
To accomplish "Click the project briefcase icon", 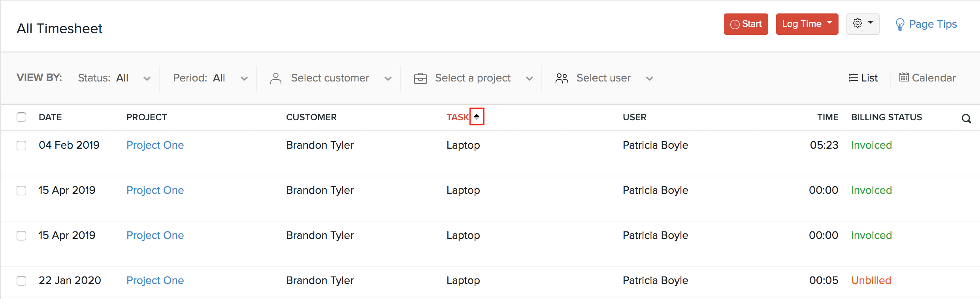I will coord(420,78).
